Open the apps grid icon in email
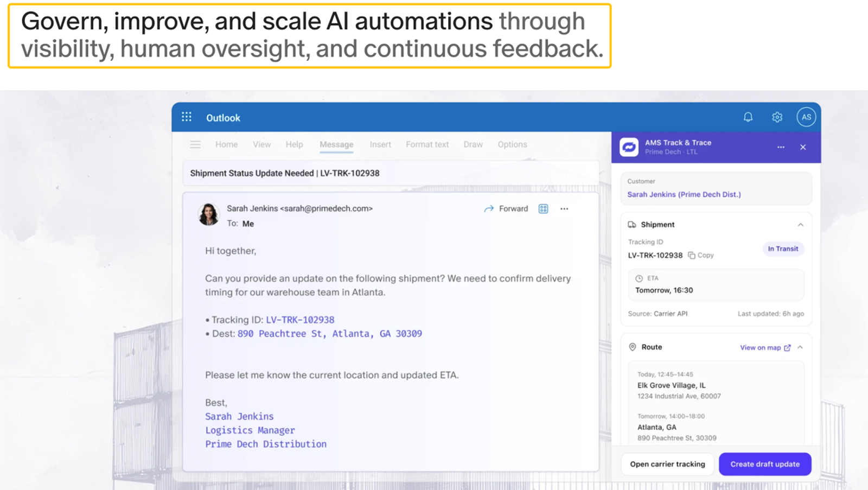This screenshot has height=490, width=868. [543, 209]
